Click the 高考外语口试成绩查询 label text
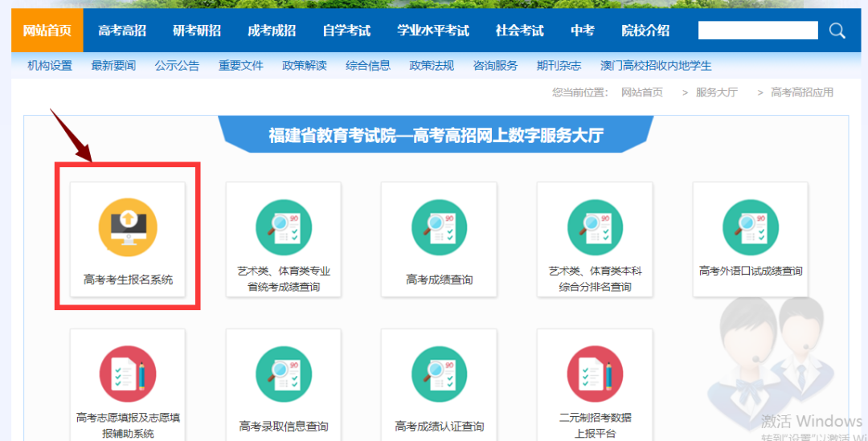Image resolution: width=868 pixels, height=441 pixels. [751, 272]
